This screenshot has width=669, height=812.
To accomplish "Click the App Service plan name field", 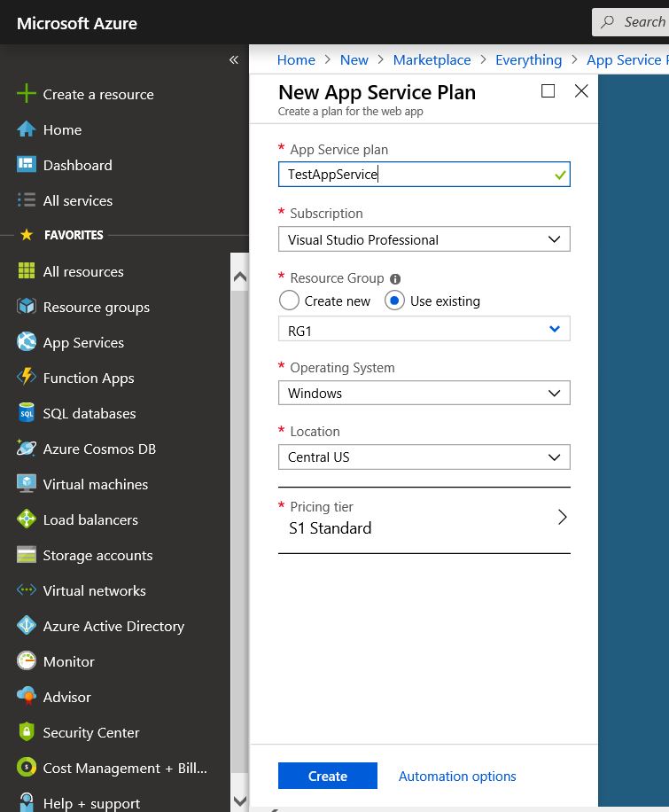I will 424,175.
